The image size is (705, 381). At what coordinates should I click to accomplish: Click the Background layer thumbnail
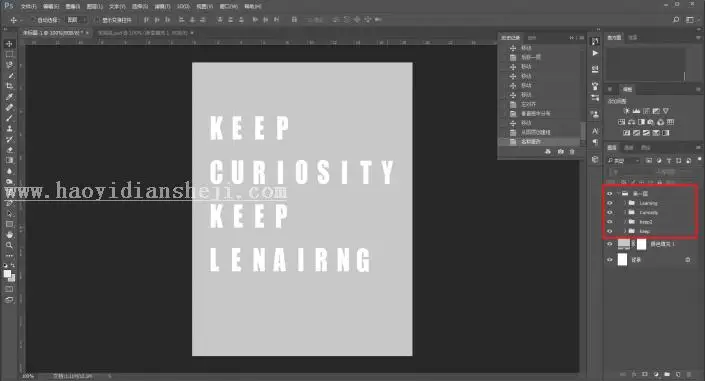pyautogui.click(x=622, y=260)
